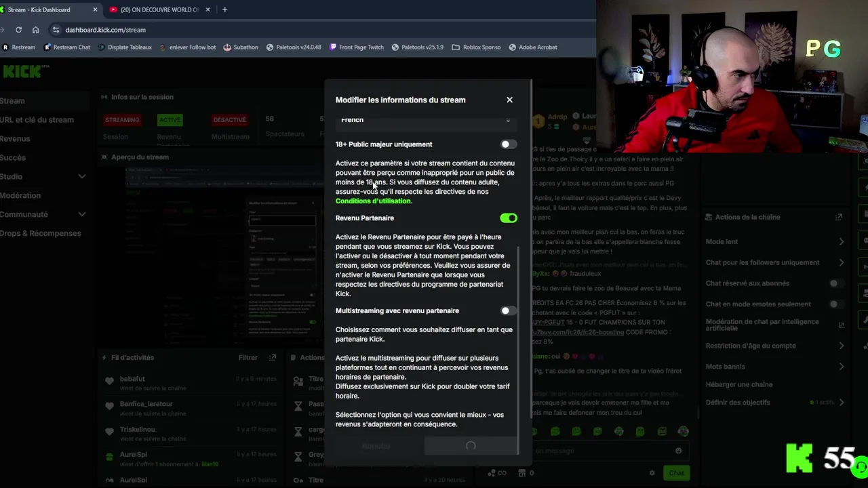This screenshot has width=868, height=488.
Task: Open the French language dropdown
Action: 425,120
